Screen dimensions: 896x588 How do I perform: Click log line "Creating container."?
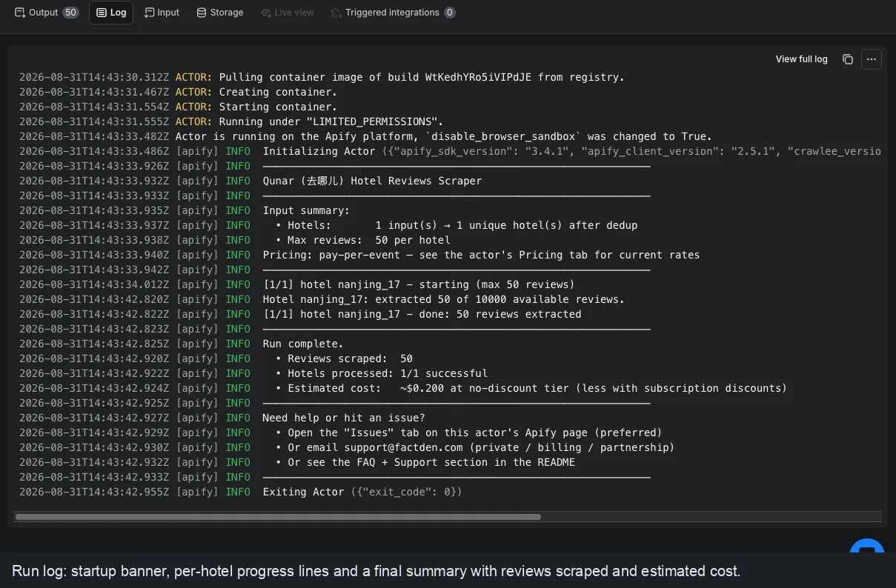point(178,92)
